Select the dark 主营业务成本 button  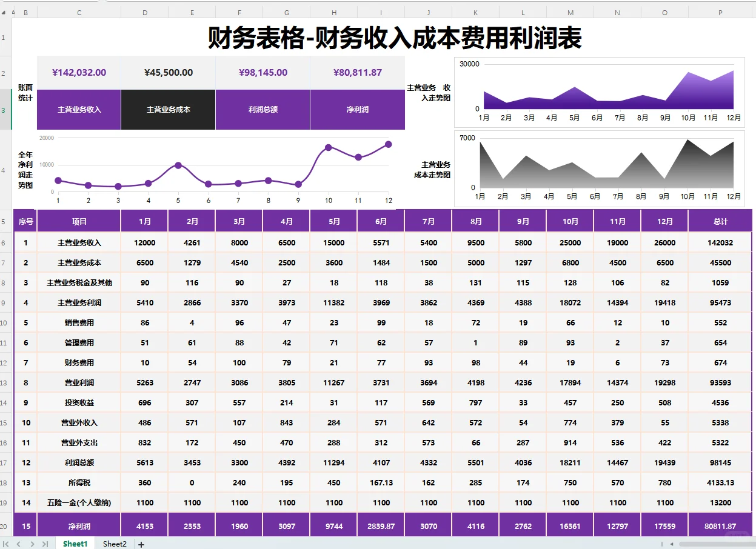[x=168, y=110]
